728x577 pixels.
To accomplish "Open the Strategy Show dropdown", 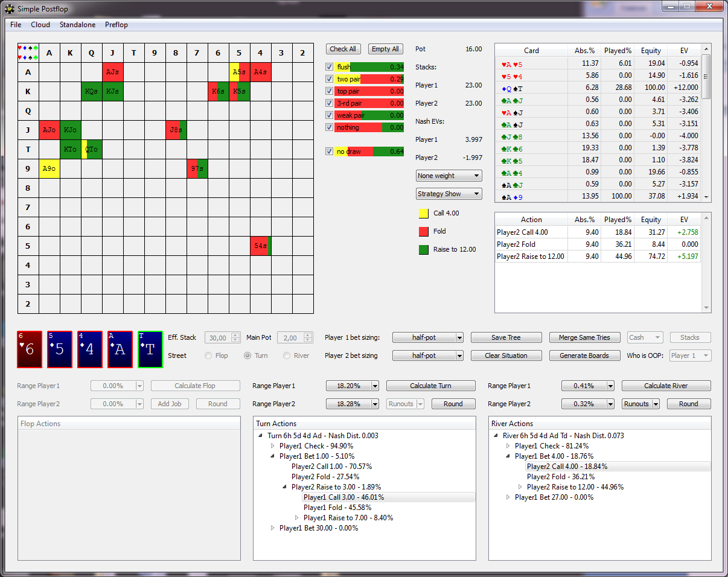I will tap(449, 194).
